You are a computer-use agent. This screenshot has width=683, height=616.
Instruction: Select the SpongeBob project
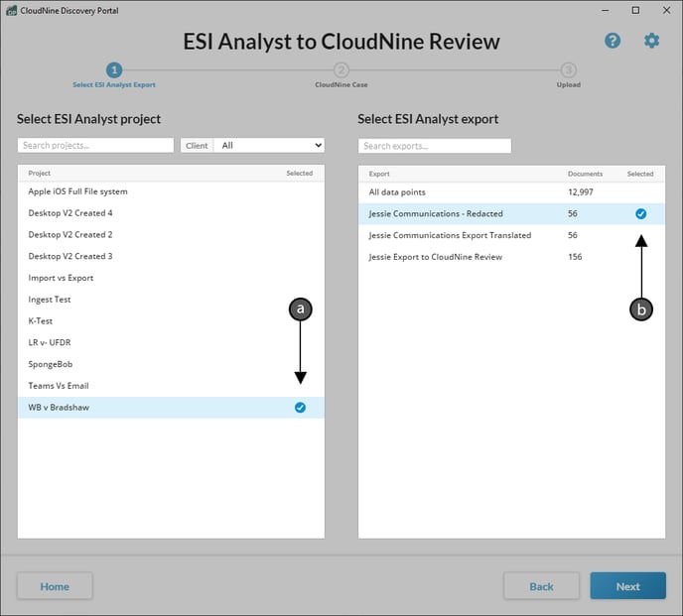point(171,364)
